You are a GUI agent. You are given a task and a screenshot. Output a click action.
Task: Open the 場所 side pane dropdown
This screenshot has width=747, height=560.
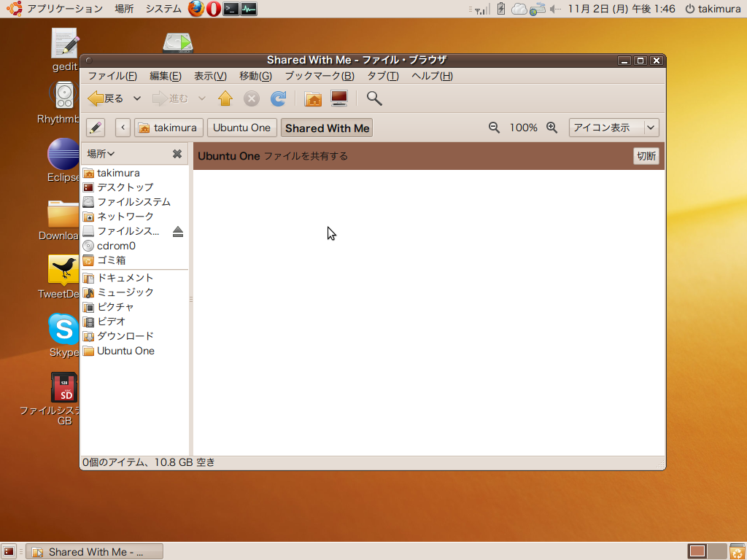tap(101, 154)
